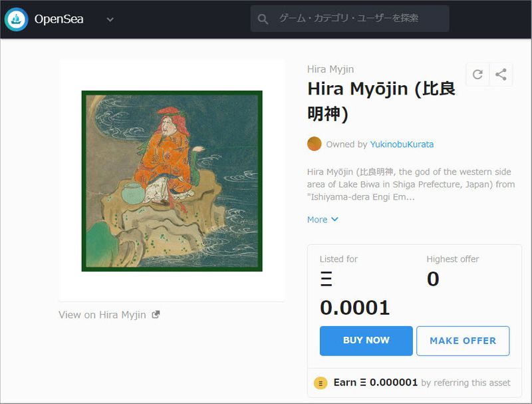Image resolution: width=532 pixels, height=404 pixels.
Task: Click the gold coin referral icon
Action: 321,383
